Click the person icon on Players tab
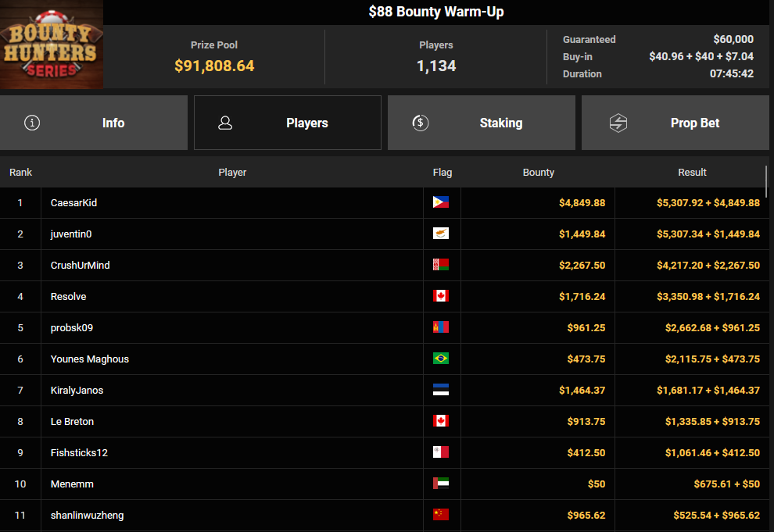The height and width of the screenshot is (532, 774). coord(225,123)
